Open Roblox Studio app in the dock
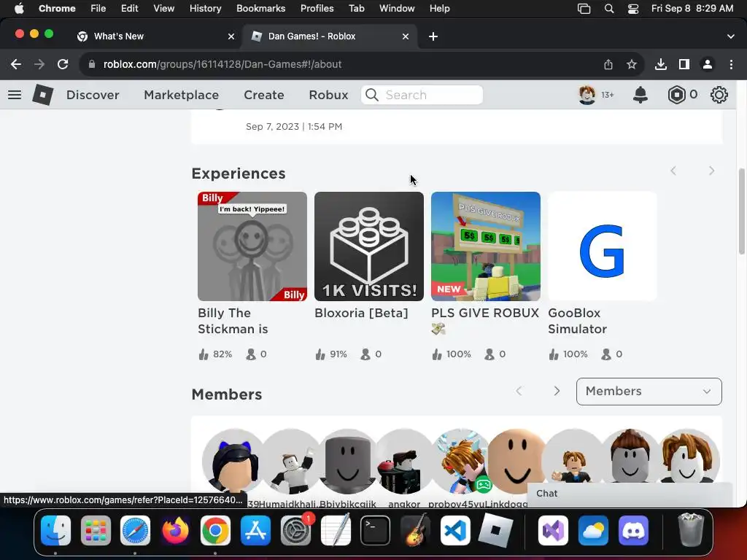The height and width of the screenshot is (560, 747). [495, 530]
